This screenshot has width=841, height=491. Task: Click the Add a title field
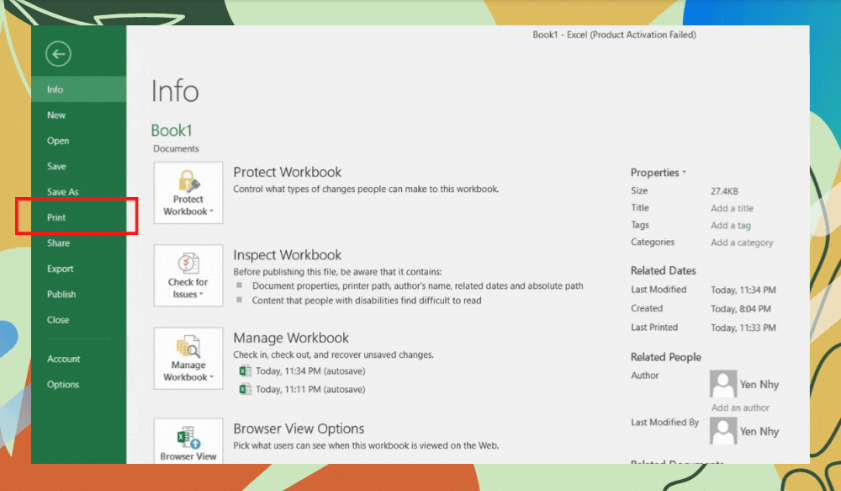point(732,208)
